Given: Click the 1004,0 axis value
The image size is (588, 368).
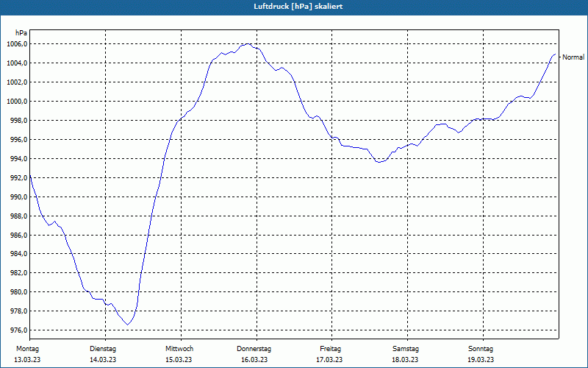Looking at the screenshot, I should click(17, 63).
